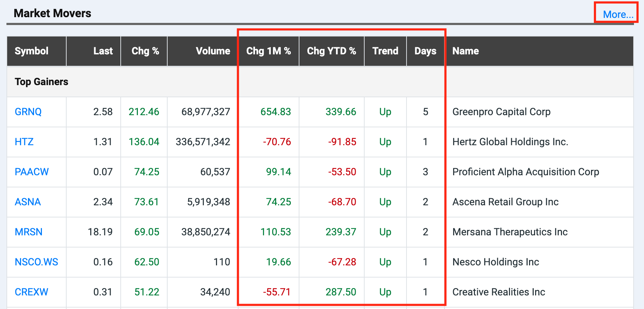Click the Trend column header
This screenshot has height=309, width=644.
coord(385,51)
